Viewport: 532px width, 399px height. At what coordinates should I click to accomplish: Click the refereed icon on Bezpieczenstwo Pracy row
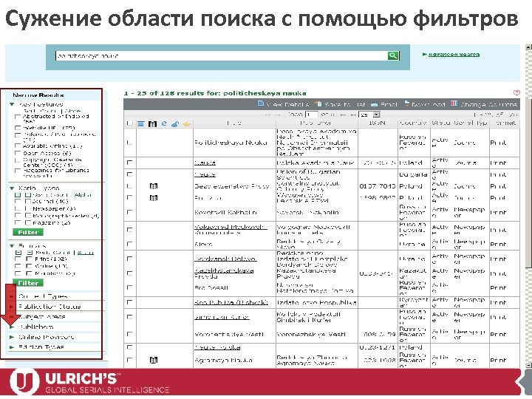coord(154,186)
